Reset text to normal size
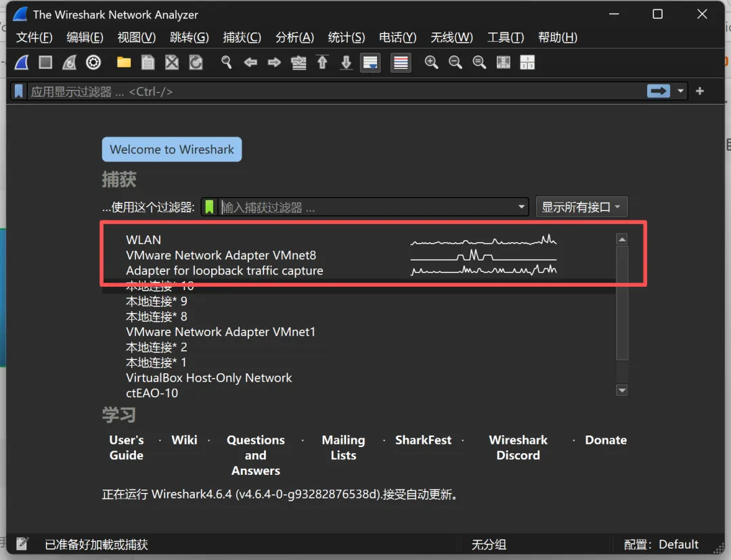Viewport: 731px width, 560px height. (x=479, y=62)
